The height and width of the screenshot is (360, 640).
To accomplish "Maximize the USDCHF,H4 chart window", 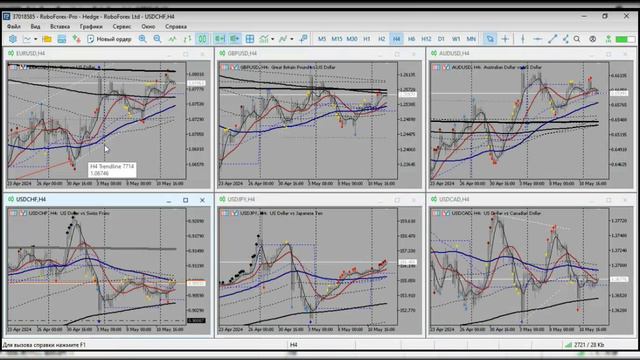I will coord(186,200).
